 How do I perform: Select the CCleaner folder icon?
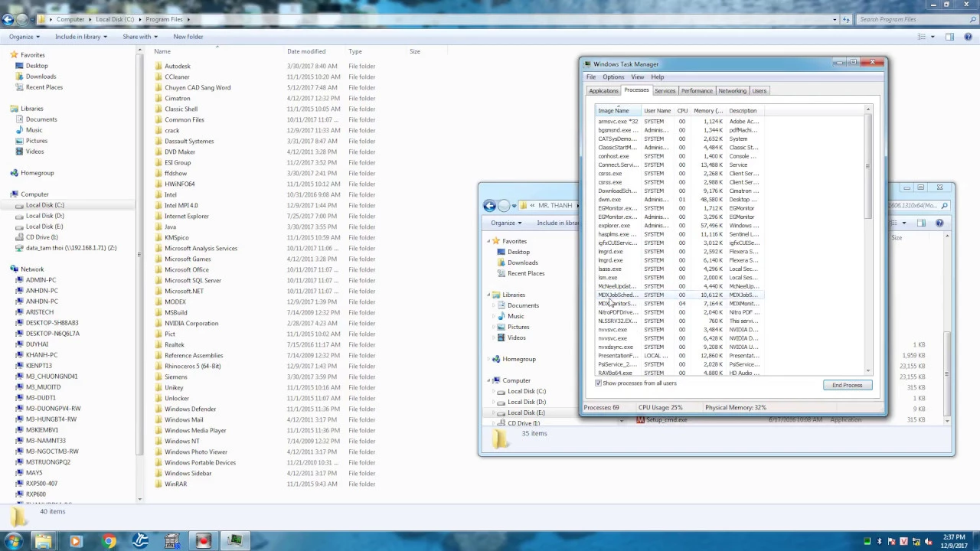[158, 77]
